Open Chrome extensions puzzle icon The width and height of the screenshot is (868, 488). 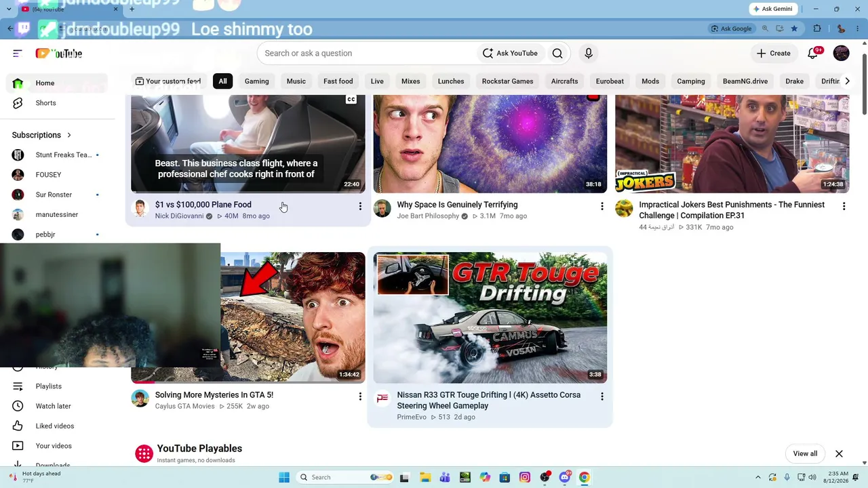click(817, 28)
